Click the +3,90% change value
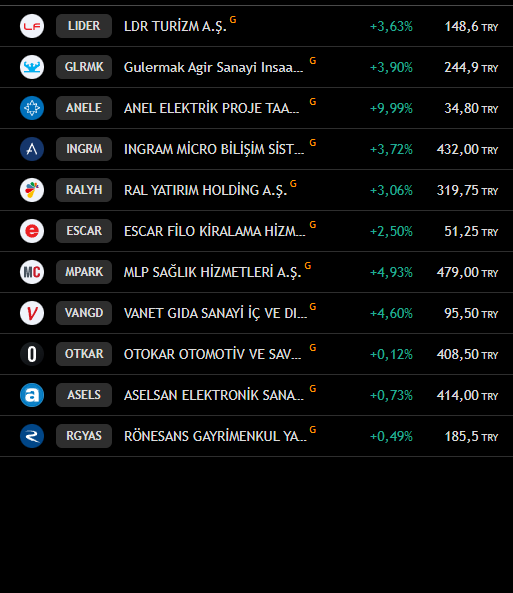513x593 pixels. [x=391, y=67]
